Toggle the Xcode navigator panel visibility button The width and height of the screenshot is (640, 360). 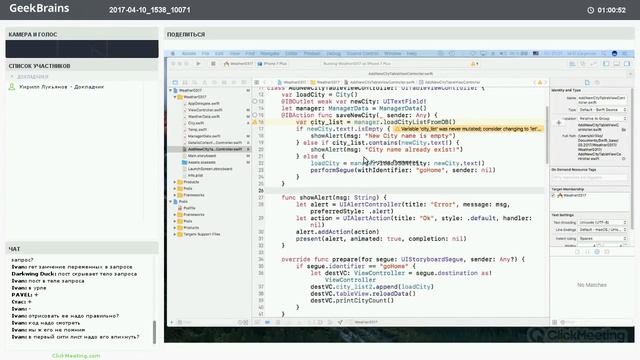(x=606, y=64)
